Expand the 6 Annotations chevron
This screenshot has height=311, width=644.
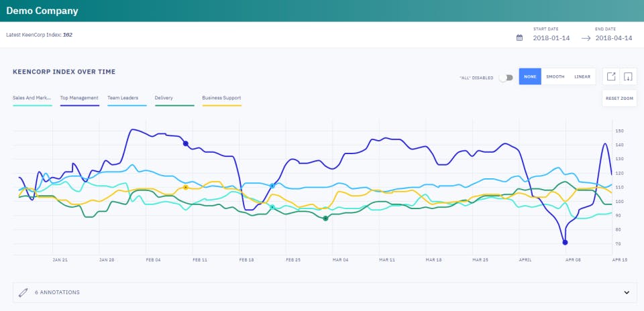pos(627,292)
